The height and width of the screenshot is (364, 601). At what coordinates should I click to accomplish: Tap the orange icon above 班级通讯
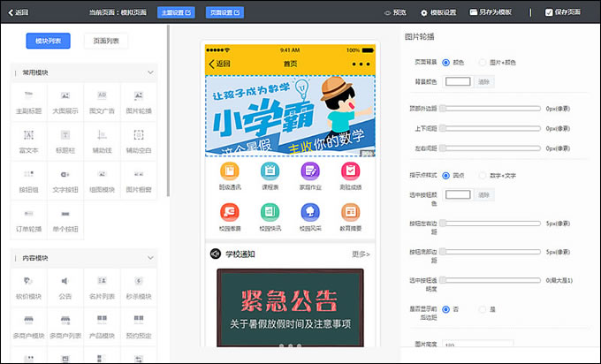tap(230, 171)
